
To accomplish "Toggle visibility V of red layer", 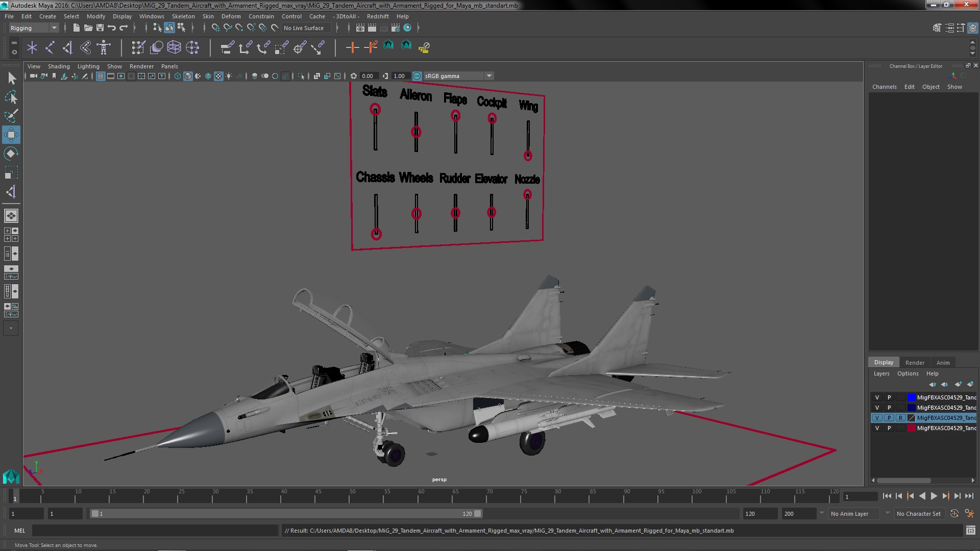I will (877, 428).
